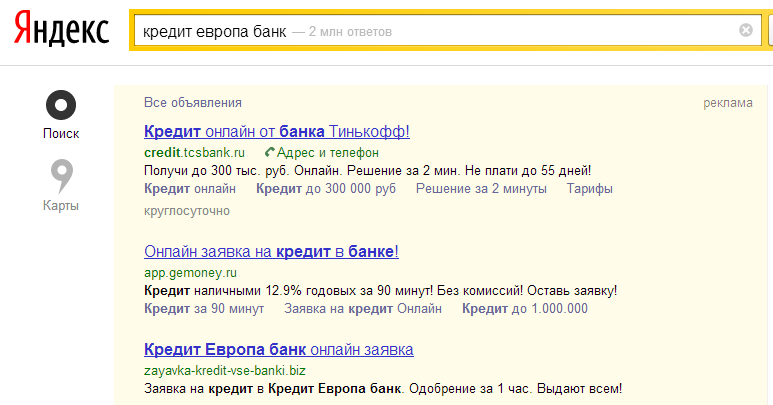Open the Кредит онлайн sitelink
The width and height of the screenshot is (773, 405).
[x=190, y=189]
